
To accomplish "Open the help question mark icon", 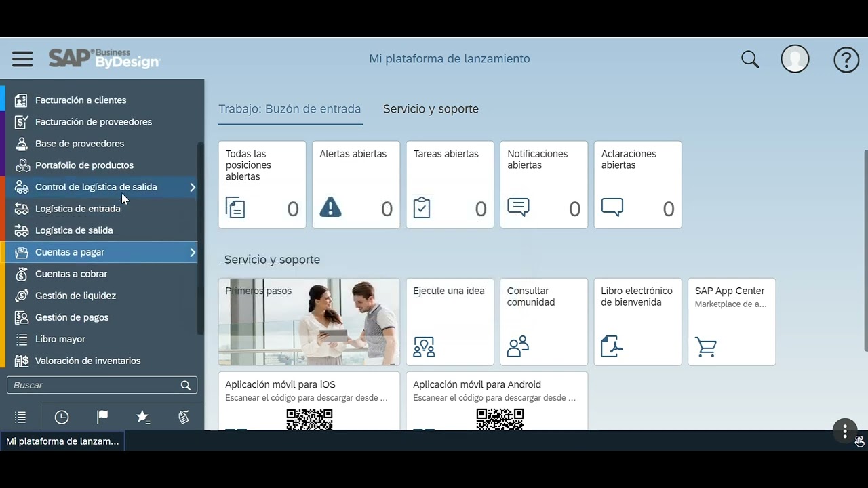I will coord(846,60).
